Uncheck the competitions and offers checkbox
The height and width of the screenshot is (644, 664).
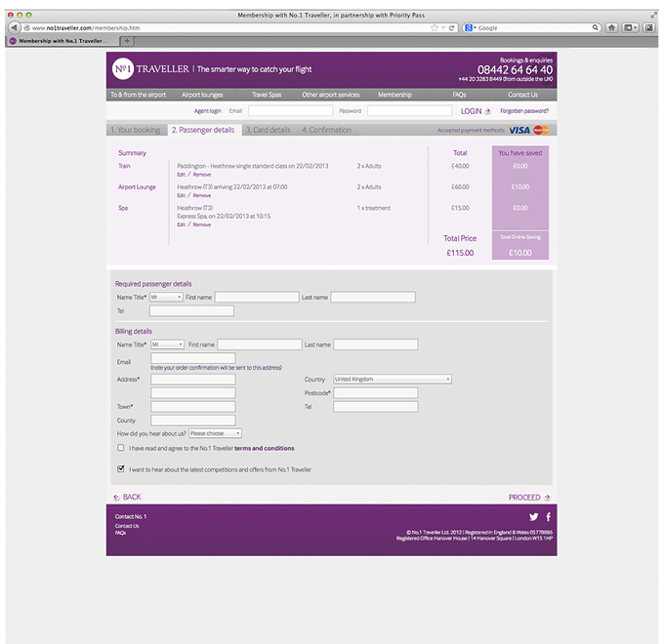tap(121, 468)
